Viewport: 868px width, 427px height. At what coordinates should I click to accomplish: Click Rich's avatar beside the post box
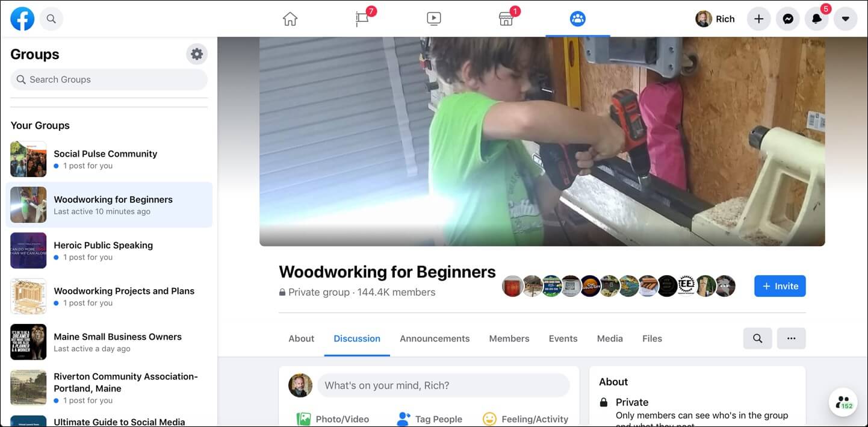(300, 385)
